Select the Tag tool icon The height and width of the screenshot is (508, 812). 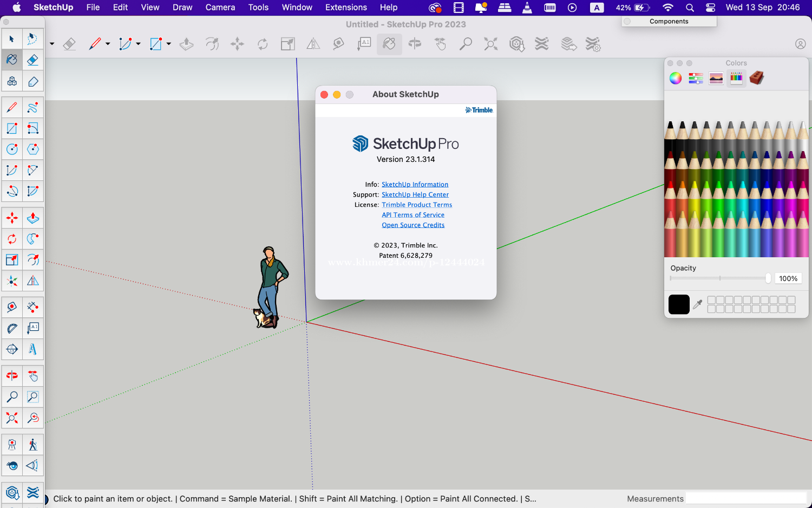pos(32,81)
